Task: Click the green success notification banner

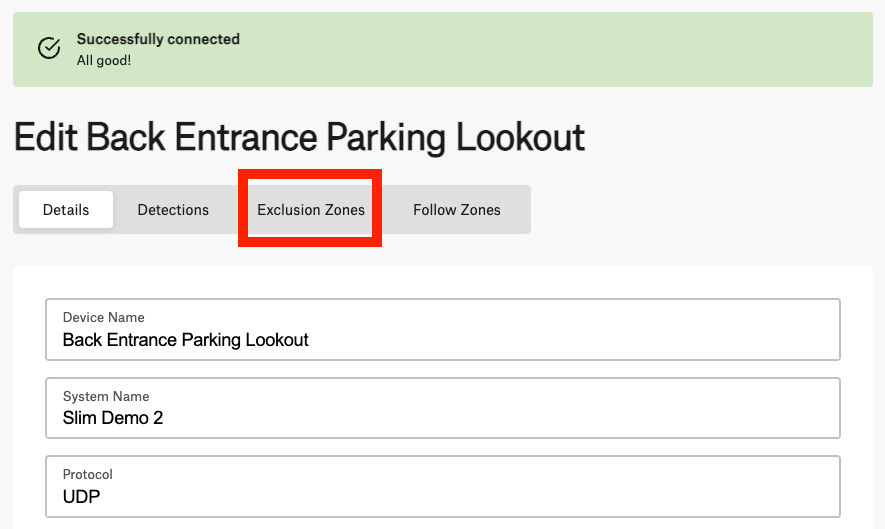Action: [443, 50]
